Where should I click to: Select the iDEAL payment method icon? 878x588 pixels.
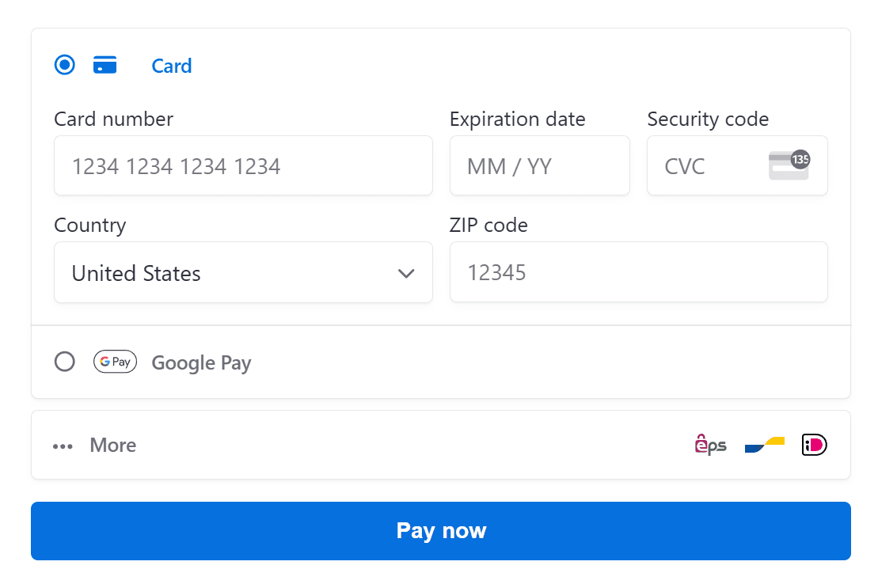pyautogui.click(x=814, y=444)
